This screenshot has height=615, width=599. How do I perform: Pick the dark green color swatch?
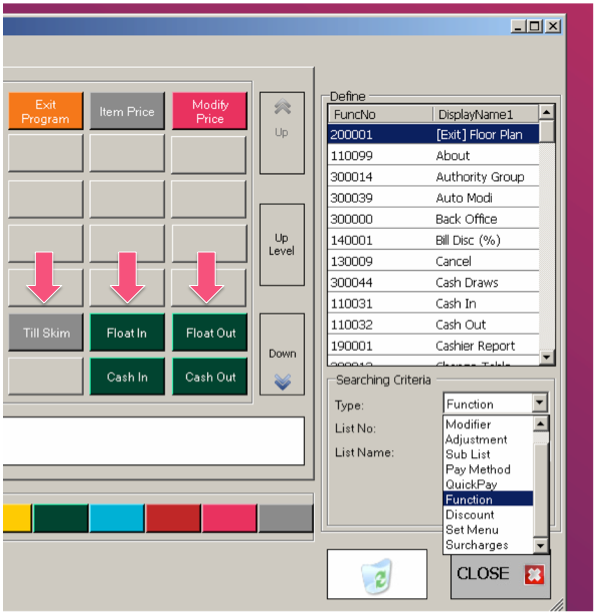click(x=61, y=518)
